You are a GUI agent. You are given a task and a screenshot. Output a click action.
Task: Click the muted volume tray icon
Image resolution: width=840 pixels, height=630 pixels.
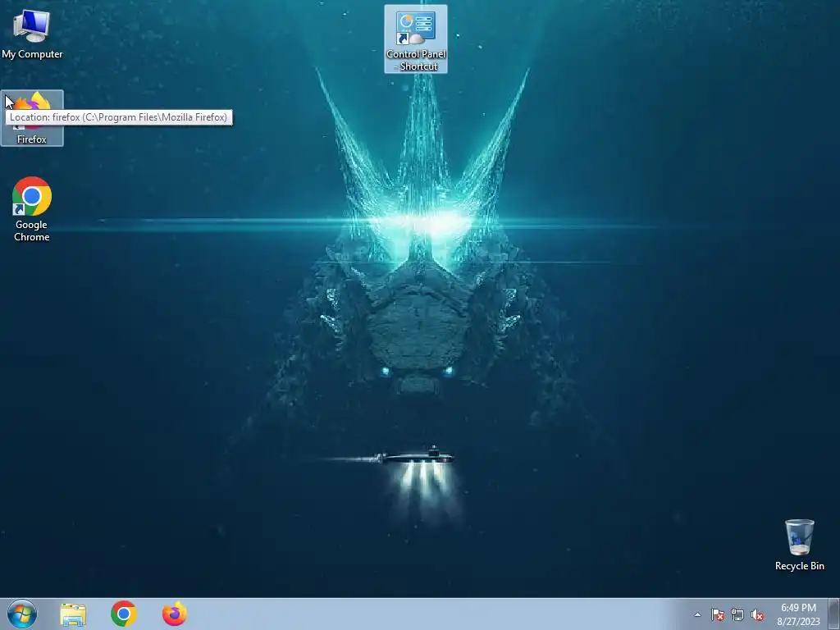click(x=757, y=614)
